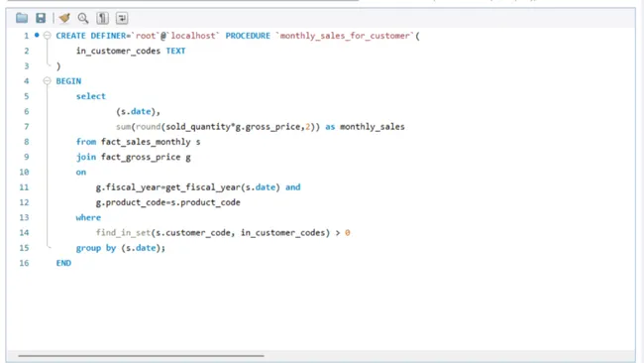Click the END keyword on line 16

pyautogui.click(x=63, y=263)
